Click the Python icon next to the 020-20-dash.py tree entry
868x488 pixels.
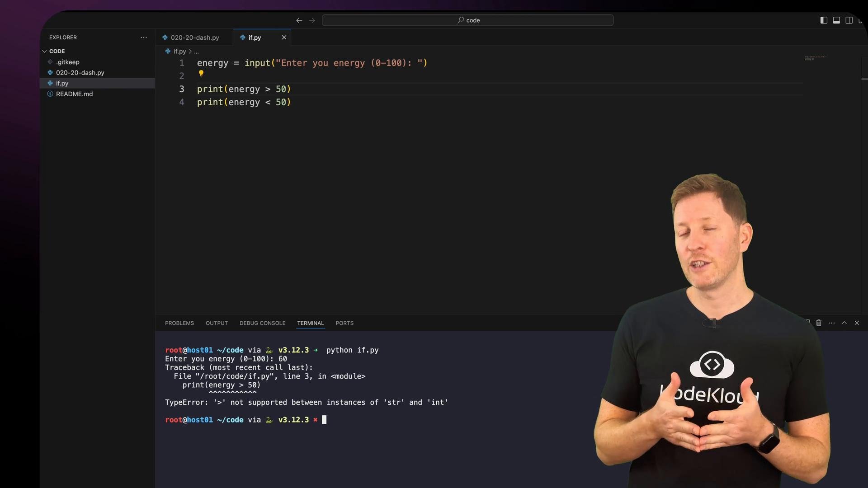50,73
